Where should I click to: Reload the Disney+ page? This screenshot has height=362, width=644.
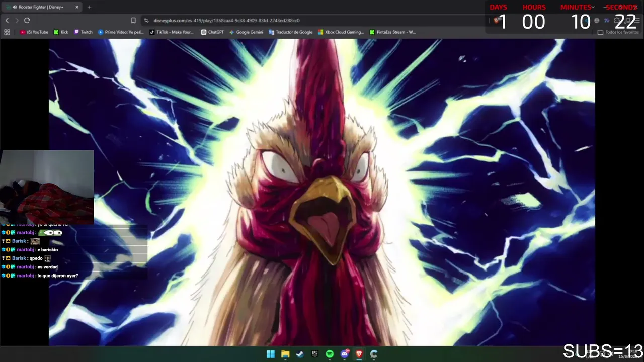point(27,20)
